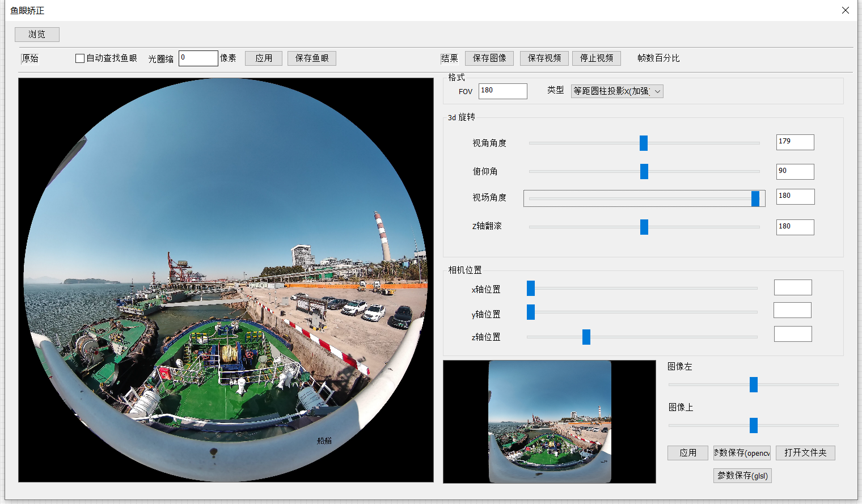This screenshot has width=862, height=504.
Task: Click the 浏览 browse button
Action: point(37,35)
